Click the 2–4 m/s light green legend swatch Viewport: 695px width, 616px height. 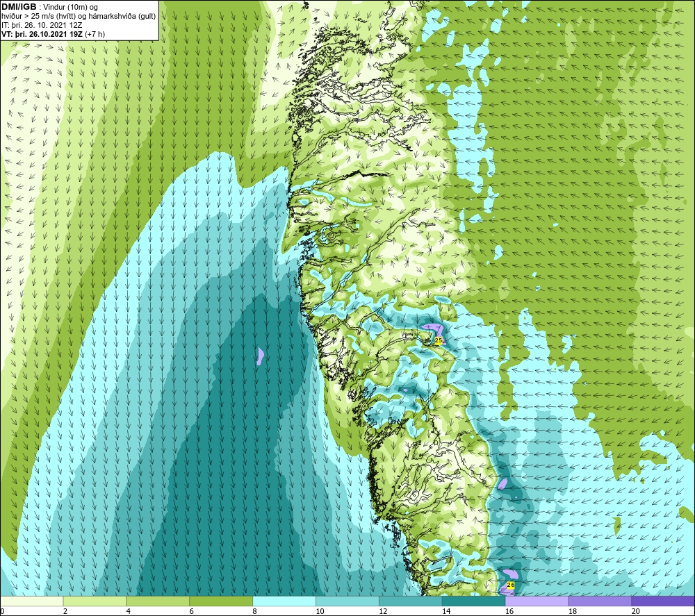coord(95,601)
